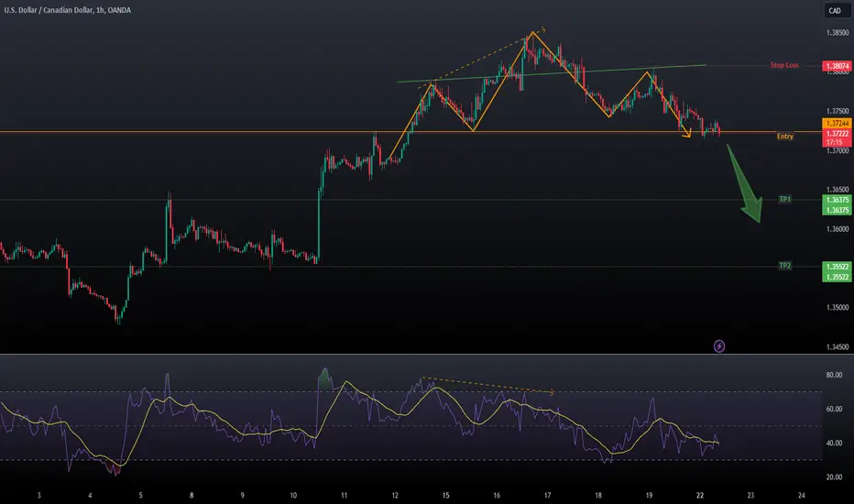Click date 15 on the time axis

coord(444,494)
